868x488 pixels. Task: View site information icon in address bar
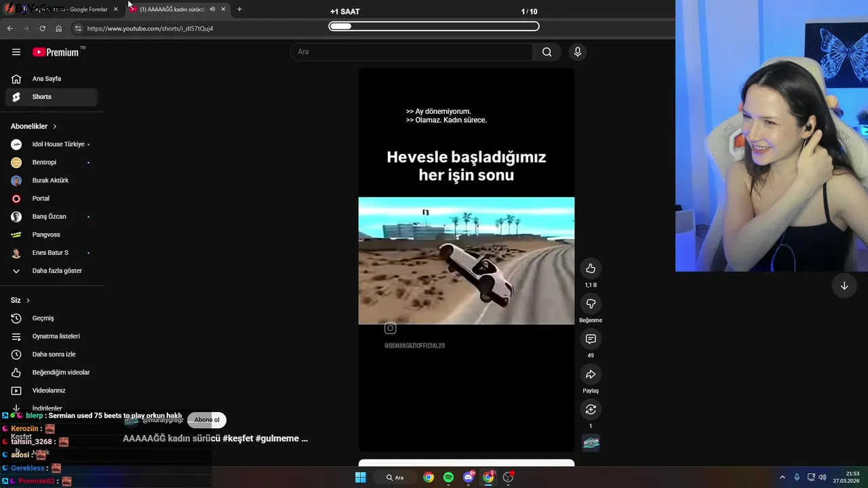pos(78,28)
